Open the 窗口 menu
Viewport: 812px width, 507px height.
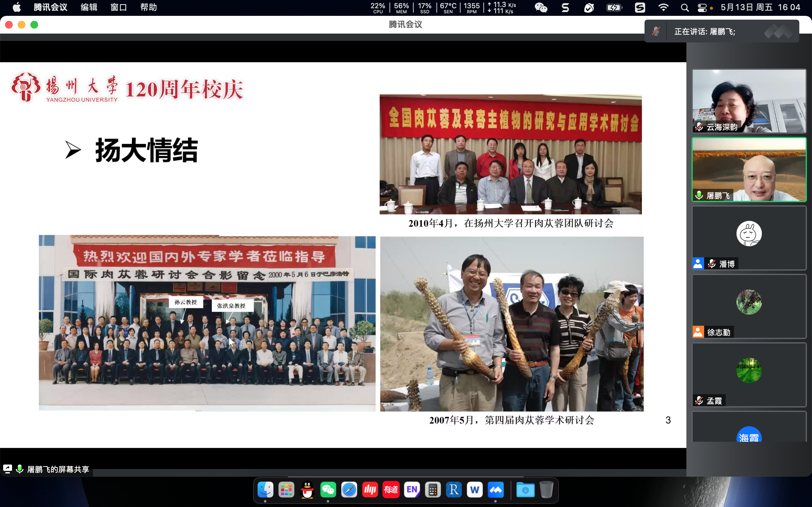(x=118, y=7)
